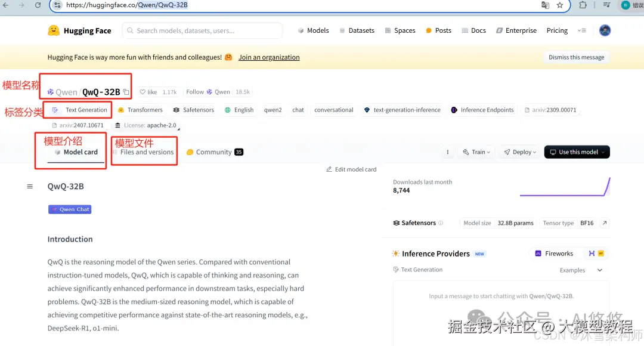Click Text Generation under Inference Providers
Viewport: 644px width, 346px height.
[x=417, y=270]
